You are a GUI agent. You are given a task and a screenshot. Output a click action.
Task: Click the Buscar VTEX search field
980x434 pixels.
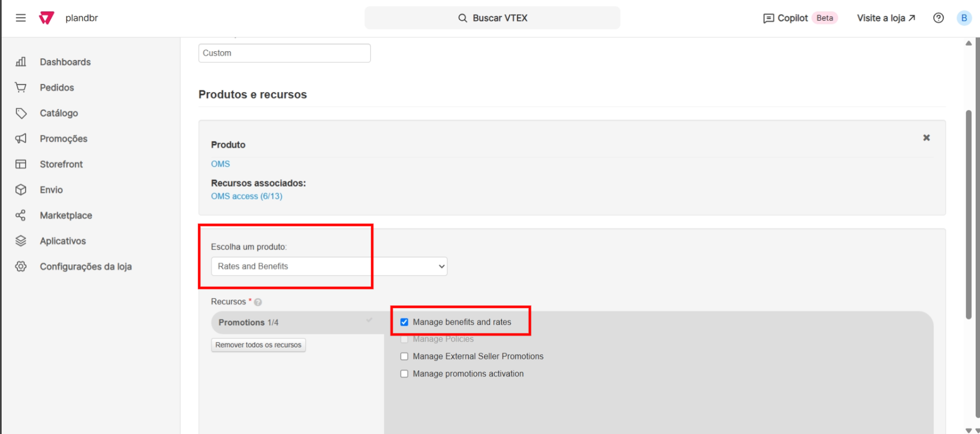click(x=492, y=18)
